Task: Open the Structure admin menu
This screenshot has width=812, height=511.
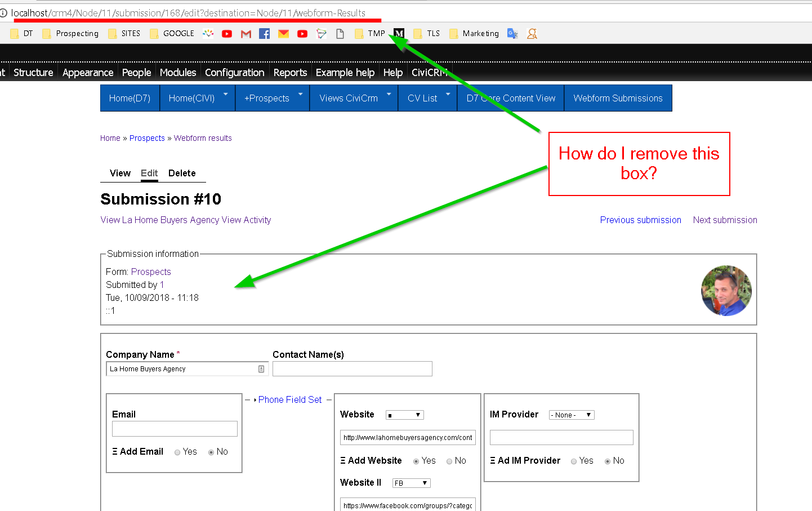Action: (33, 73)
